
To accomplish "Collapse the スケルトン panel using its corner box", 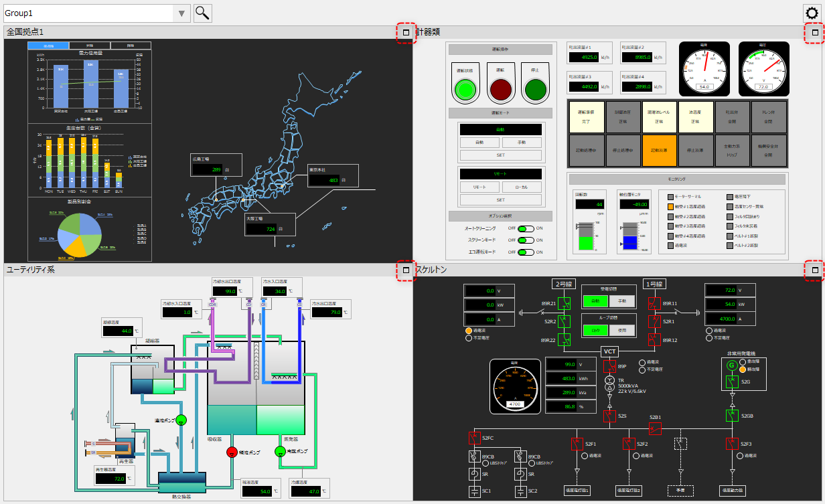I will coord(814,270).
